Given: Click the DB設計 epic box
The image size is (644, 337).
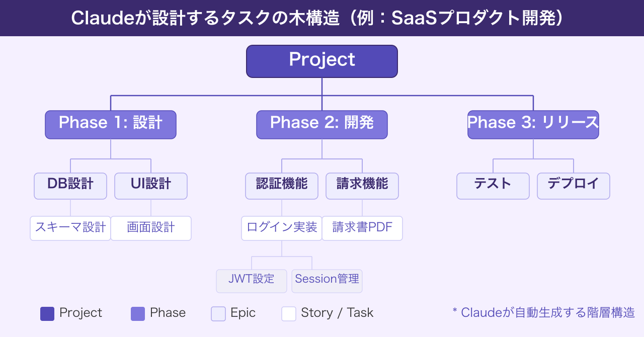Looking at the screenshot, I should (70, 186).
